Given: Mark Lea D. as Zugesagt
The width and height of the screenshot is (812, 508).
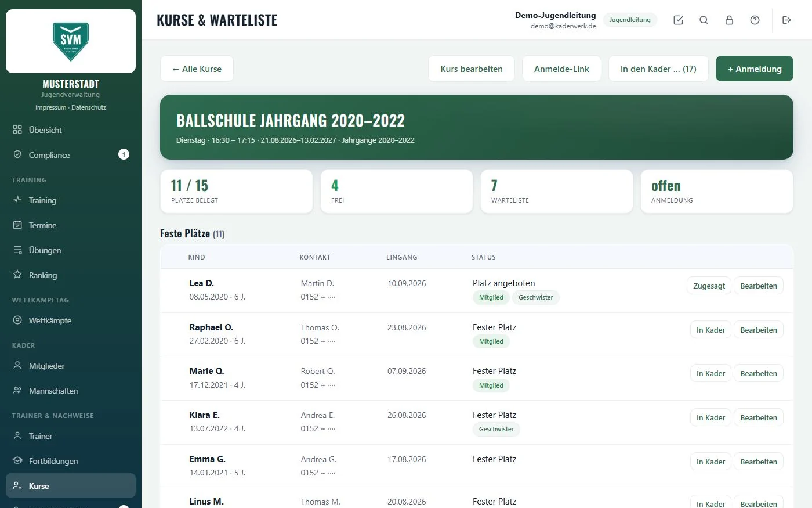Looking at the screenshot, I should [x=709, y=286].
